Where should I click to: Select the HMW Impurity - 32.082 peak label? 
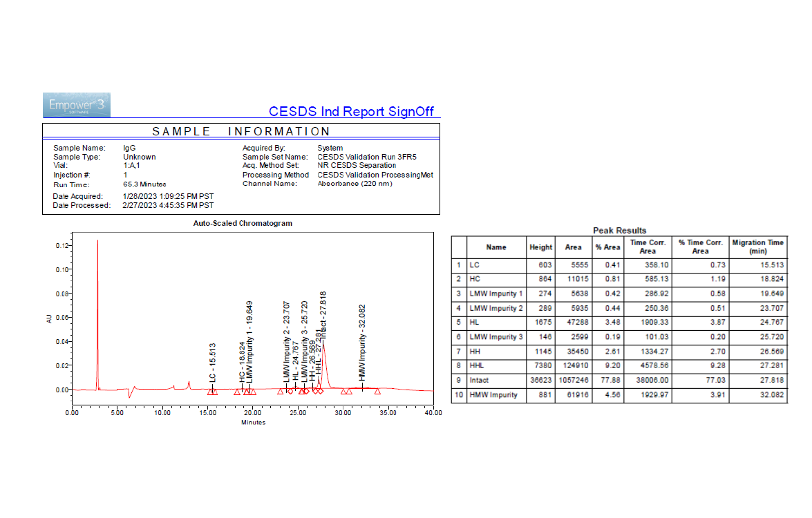click(362, 342)
